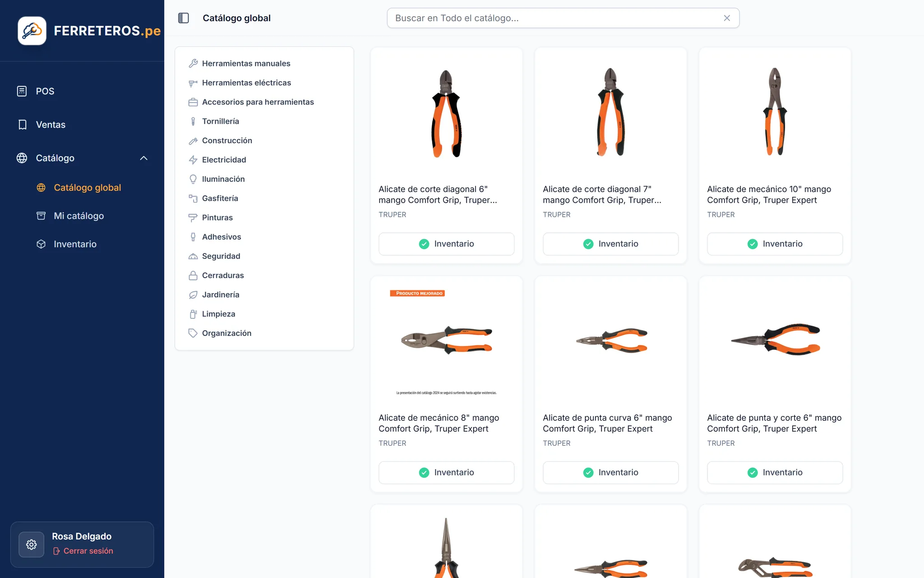Click the glue icon for Adhesivos

click(x=193, y=237)
